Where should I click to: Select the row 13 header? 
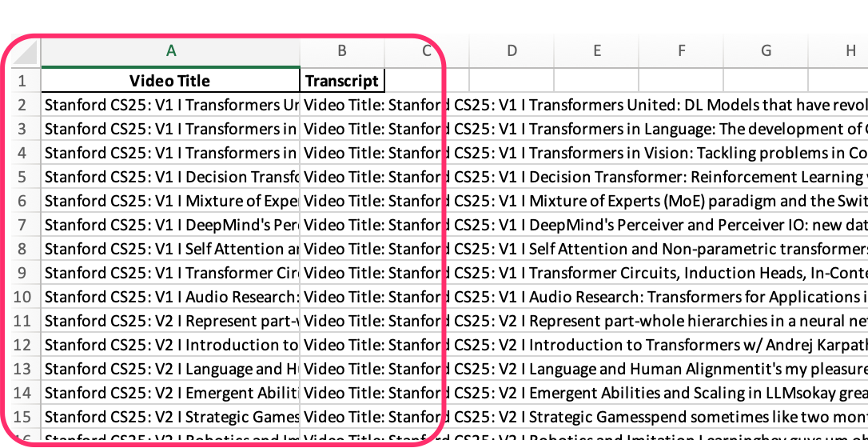coord(22,369)
